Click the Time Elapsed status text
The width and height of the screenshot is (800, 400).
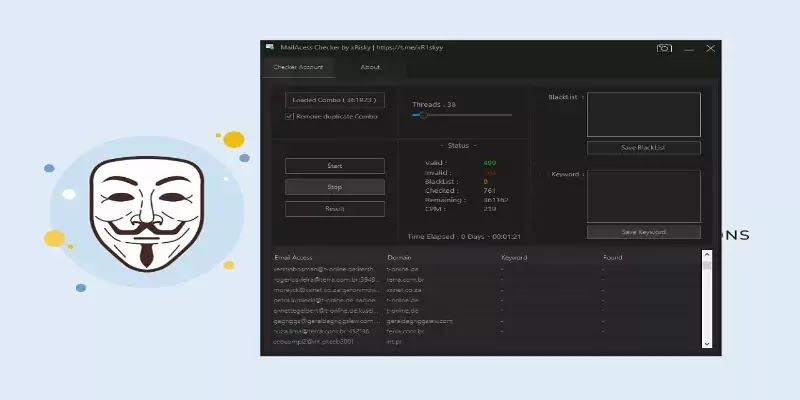click(464, 237)
